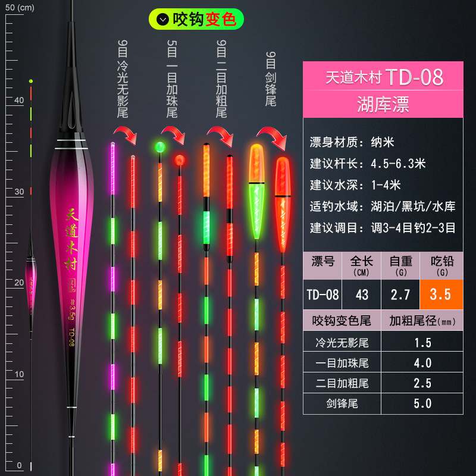
Task: Click the 9目二目加粗尾 vertical label
Action: [221, 79]
